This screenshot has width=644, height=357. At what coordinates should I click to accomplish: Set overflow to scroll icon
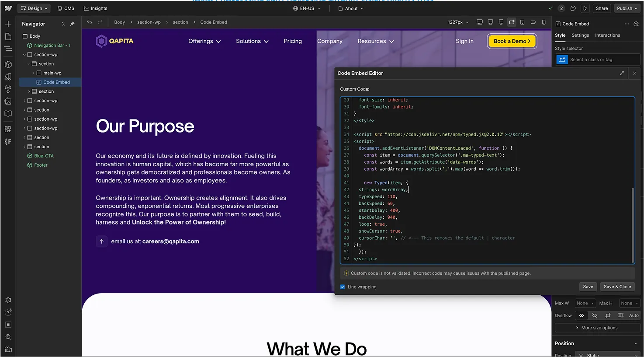point(621,315)
